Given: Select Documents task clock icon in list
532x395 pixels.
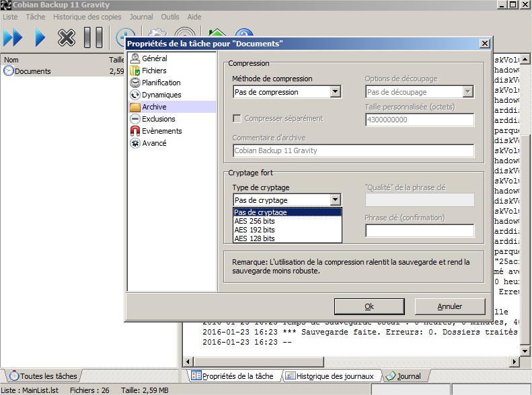Looking at the screenshot, I should pyautogui.click(x=9, y=71).
